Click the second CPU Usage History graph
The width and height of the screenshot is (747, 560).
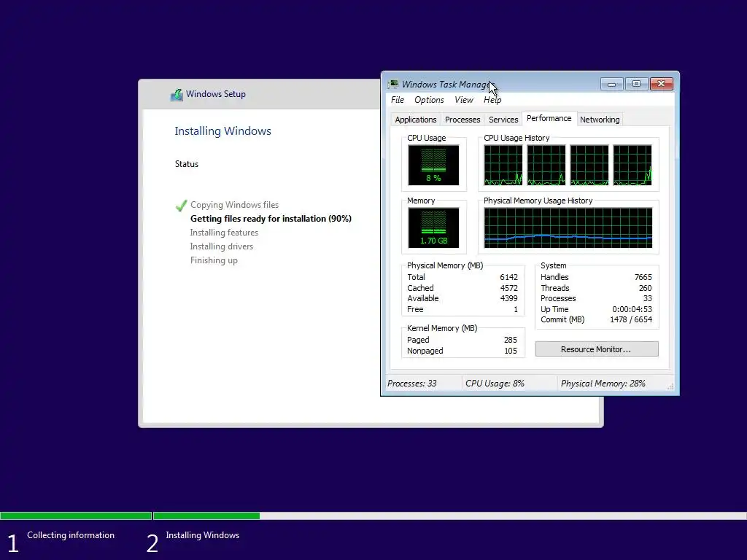pyautogui.click(x=546, y=166)
